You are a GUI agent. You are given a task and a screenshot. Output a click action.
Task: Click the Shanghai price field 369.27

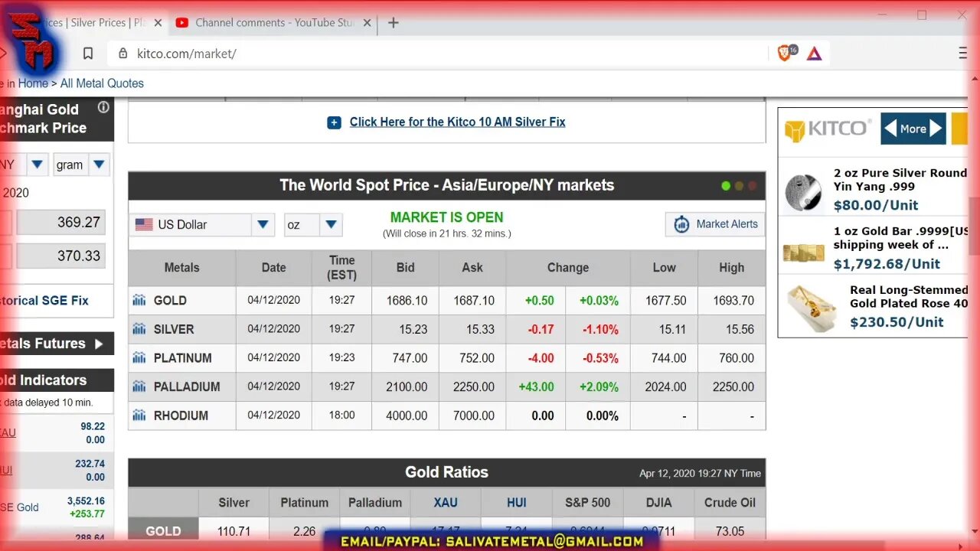(x=60, y=223)
